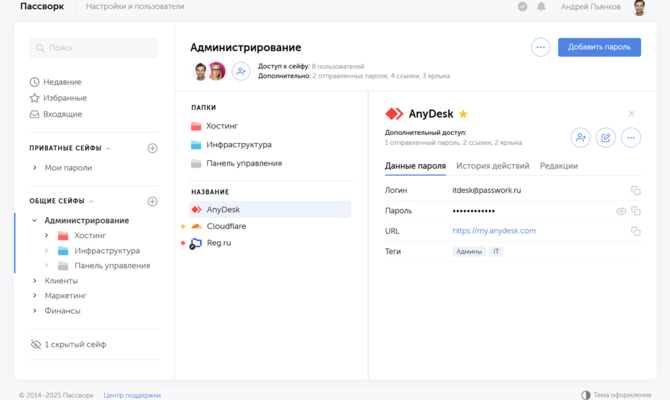Screen dimensions: 670x400
Task: Expand the Инфраструктура tree chevron
Action: tap(47, 251)
